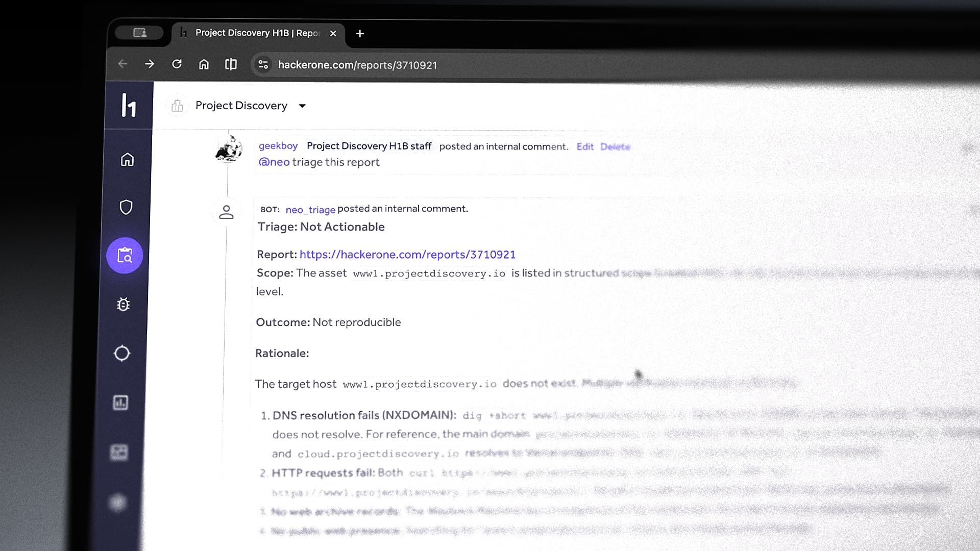Toggle the browser side panel icon
This screenshot has height=551, width=980.
tap(231, 64)
